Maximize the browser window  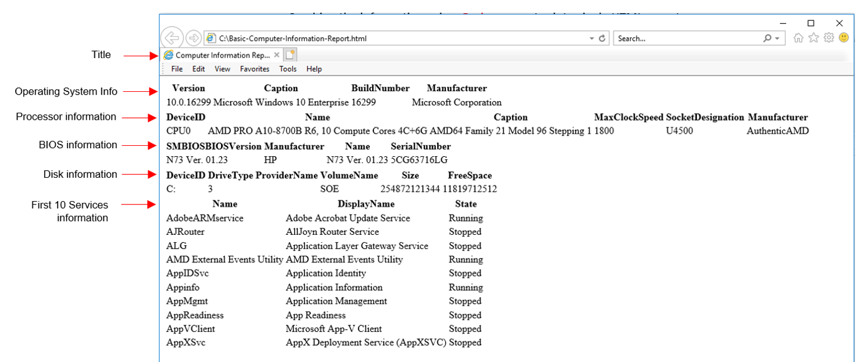tap(811, 23)
